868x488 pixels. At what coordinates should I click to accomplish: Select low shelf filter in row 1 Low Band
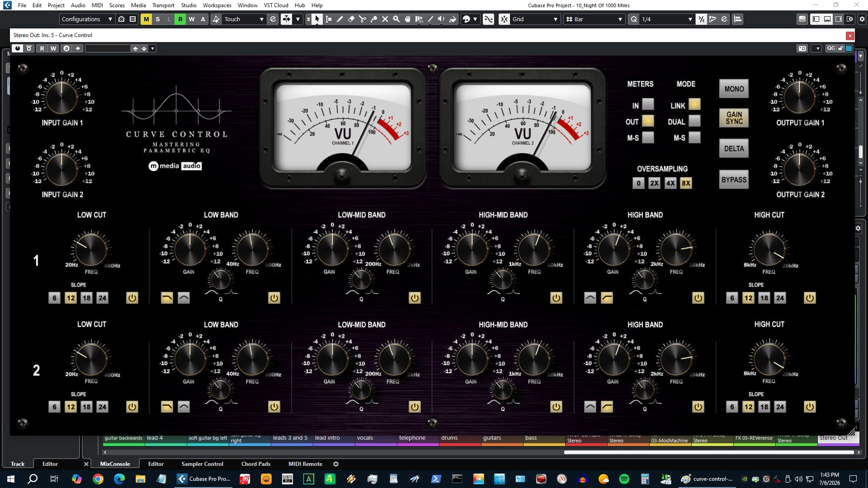pyautogui.click(x=167, y=298)
